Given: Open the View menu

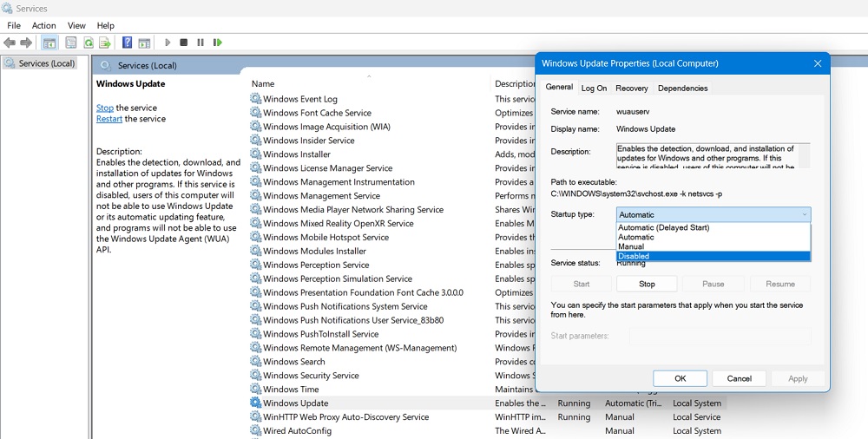Looking at the screenshot, I should 76,25.
